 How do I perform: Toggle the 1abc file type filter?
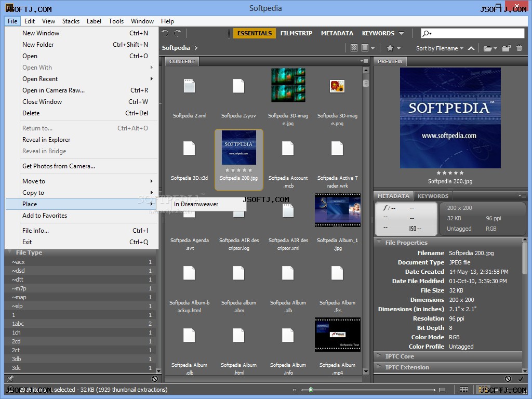click(81, 324)
